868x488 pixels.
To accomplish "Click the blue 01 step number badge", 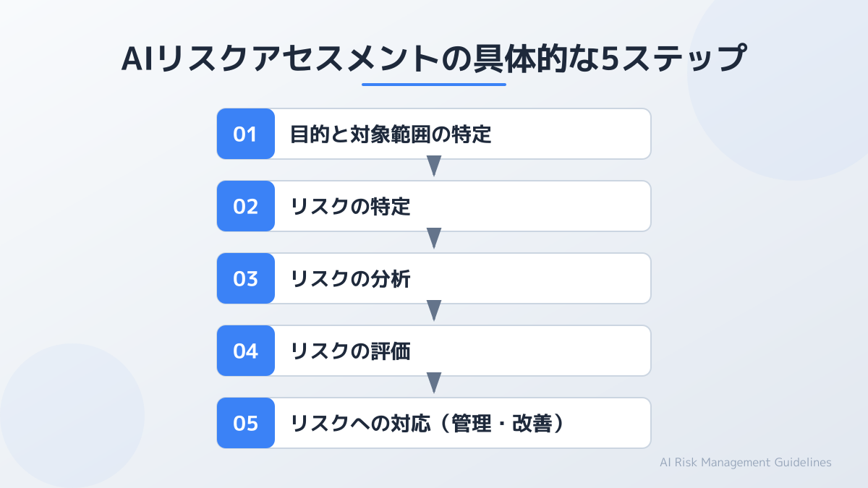I will click(x=246, y=134).
